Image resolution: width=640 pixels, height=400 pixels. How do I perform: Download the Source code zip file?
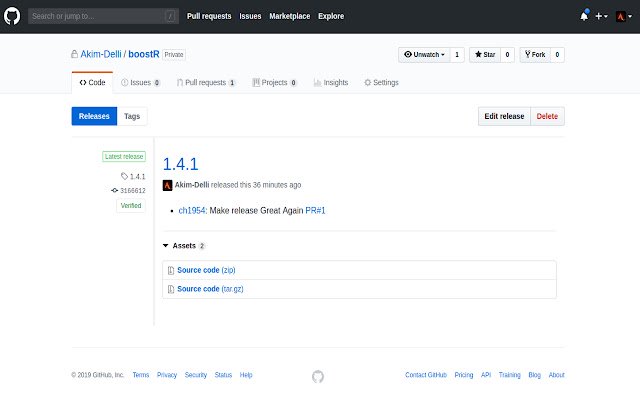pos(206,270)
